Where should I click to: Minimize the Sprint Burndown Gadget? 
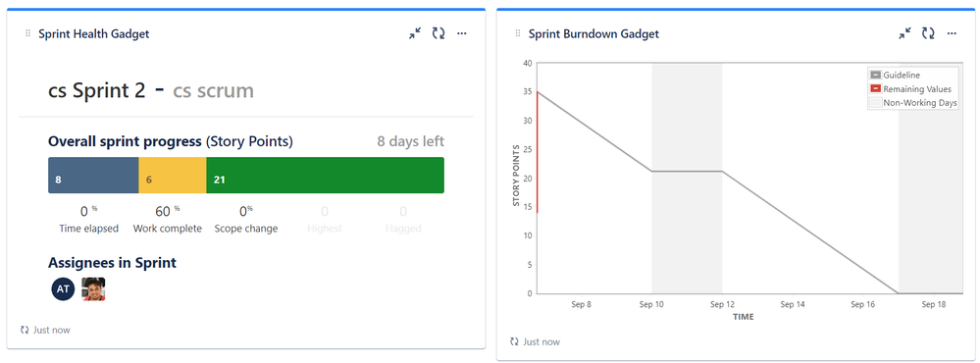(905, 33)
